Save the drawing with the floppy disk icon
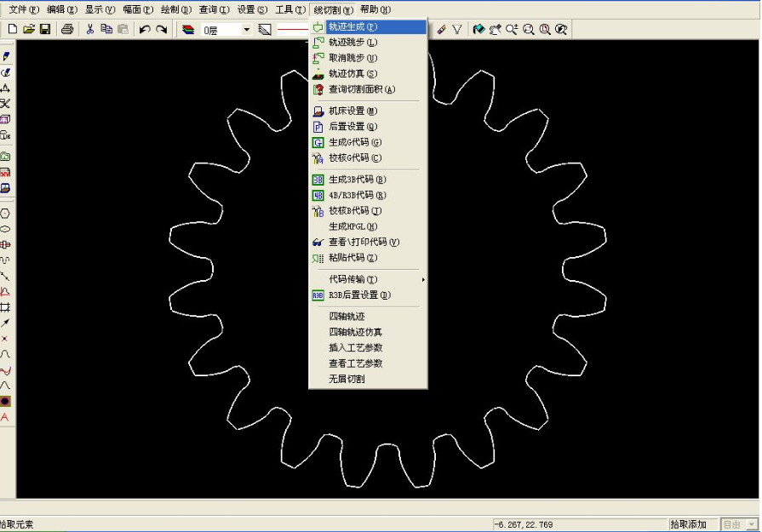The image size is (762, 532). pos(45,29)
